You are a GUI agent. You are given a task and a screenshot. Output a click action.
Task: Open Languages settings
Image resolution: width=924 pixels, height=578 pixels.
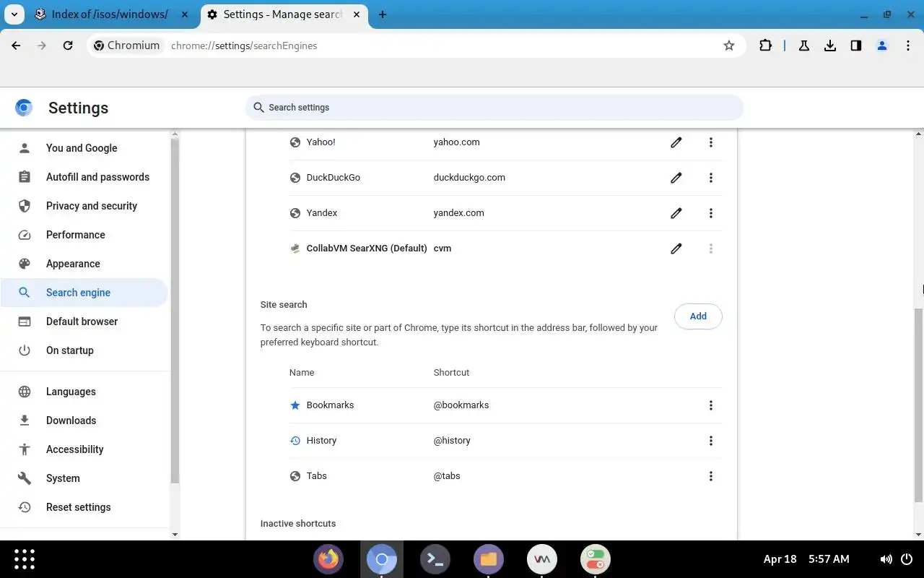click(x=84, y=392)
